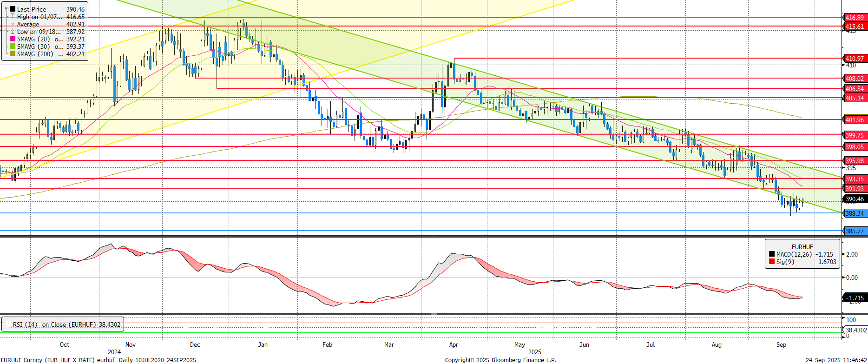Select the blue 385.77 price level tag
Viewport: 868px width, 364px height.
pyautogui.click(x=855, y=231)
